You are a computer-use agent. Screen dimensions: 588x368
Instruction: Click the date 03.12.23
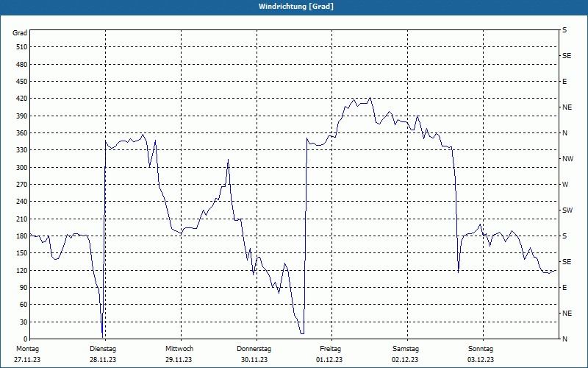tap(481, 360)
